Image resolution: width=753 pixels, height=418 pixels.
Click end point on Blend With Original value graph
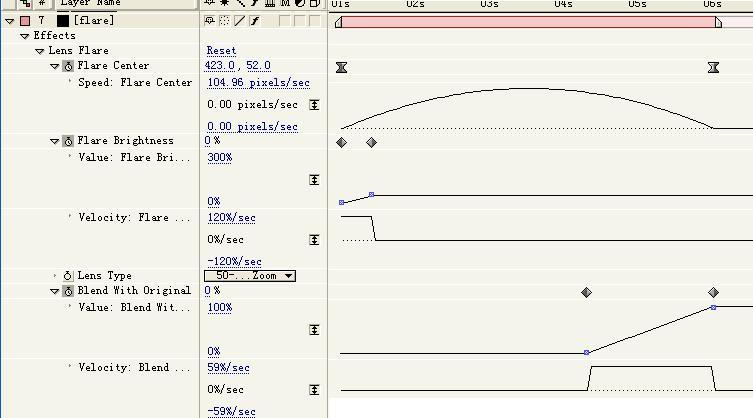pyautogui.click(x=713, y=307)
